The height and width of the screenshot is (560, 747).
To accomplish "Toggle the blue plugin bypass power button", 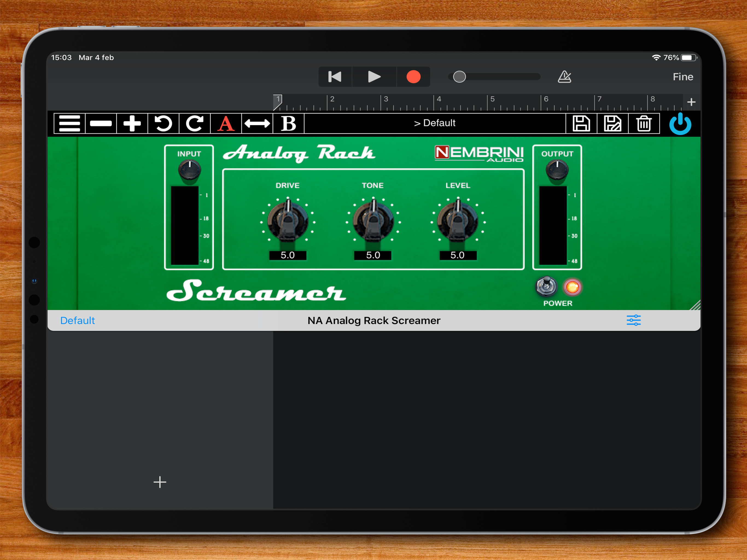I will click(x=680, y=124).
